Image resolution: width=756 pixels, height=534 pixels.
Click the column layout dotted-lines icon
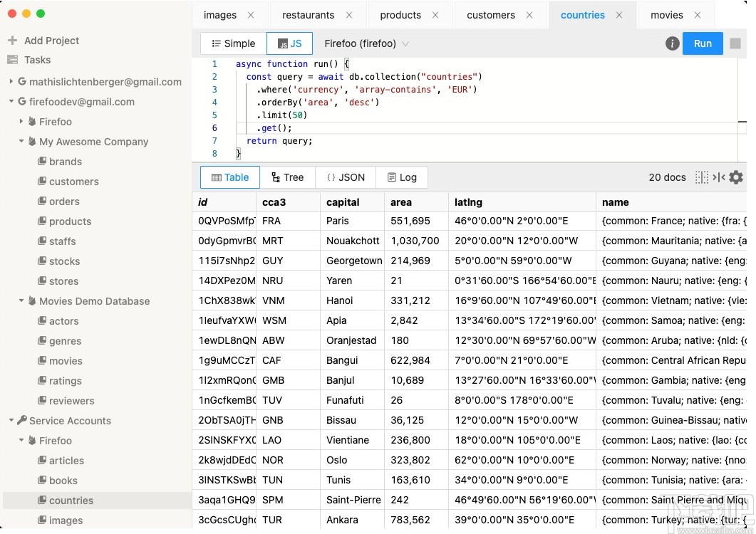pos(702,177)
